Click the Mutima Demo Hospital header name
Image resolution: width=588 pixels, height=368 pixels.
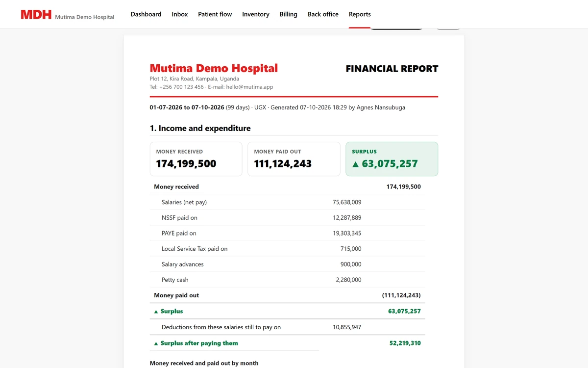pos(84,17)
